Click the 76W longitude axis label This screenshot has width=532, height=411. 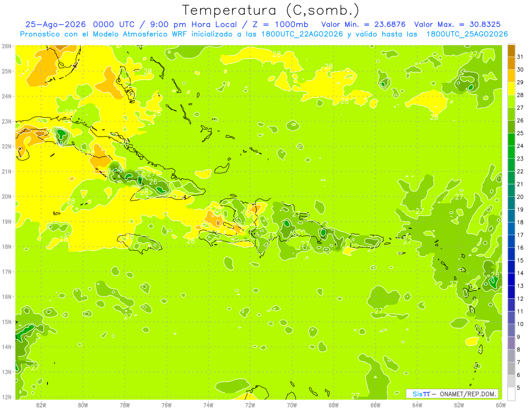(167, 405)
